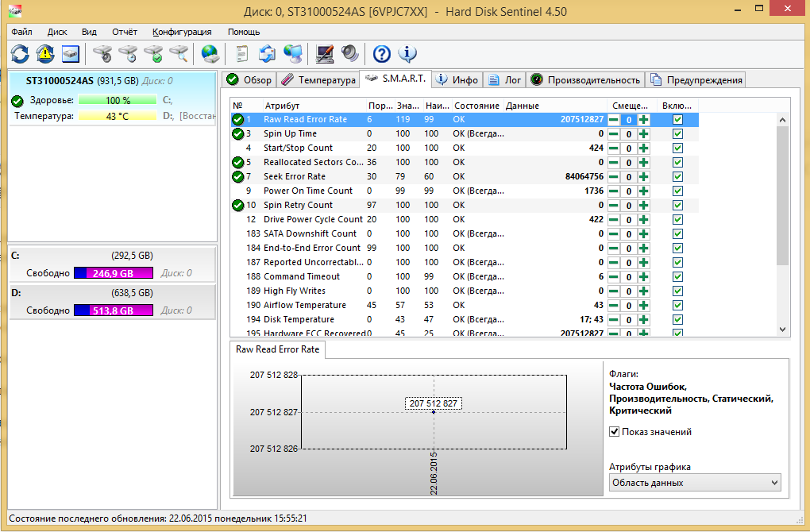Open the 'Отчёт' menu
The image size is (810, 532).
(125, 32)
